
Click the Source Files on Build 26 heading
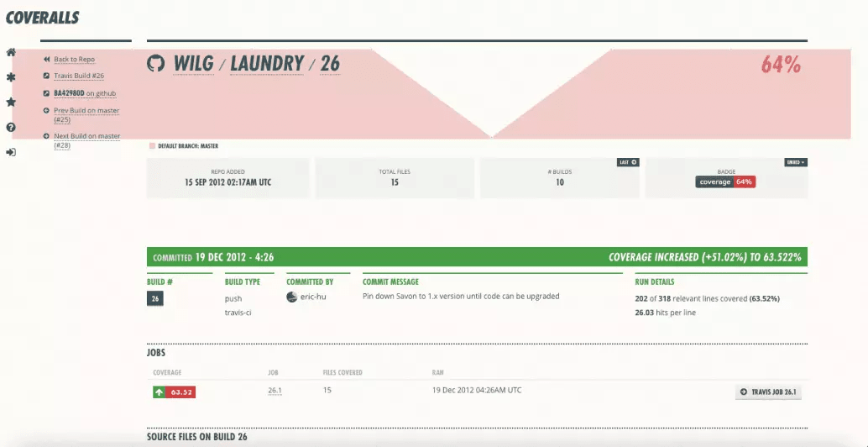pos(196,437)
